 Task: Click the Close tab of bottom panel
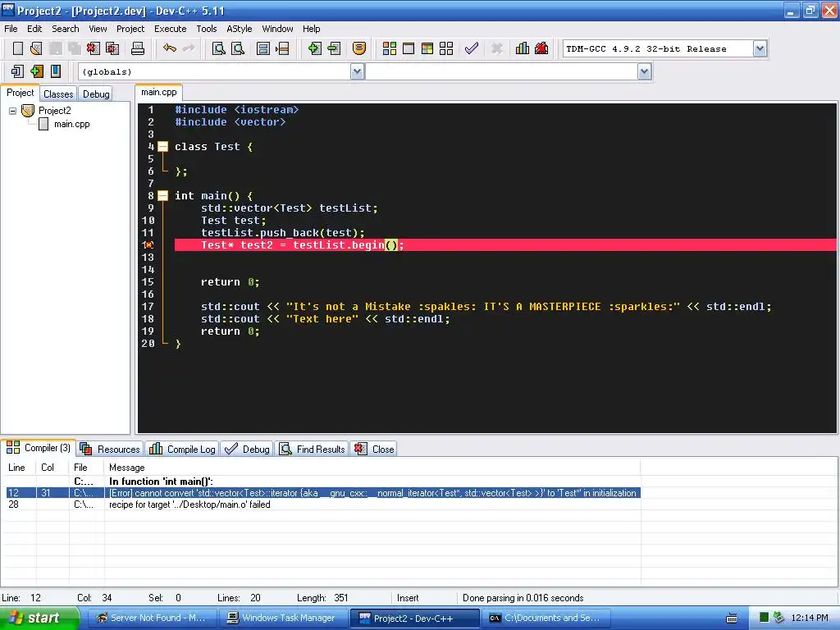[374, 449]
